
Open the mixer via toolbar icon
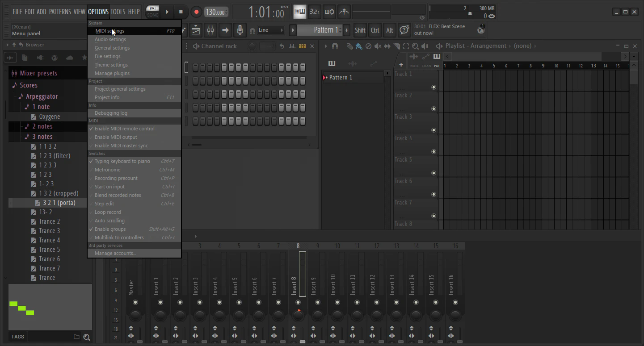click(210, 30)
